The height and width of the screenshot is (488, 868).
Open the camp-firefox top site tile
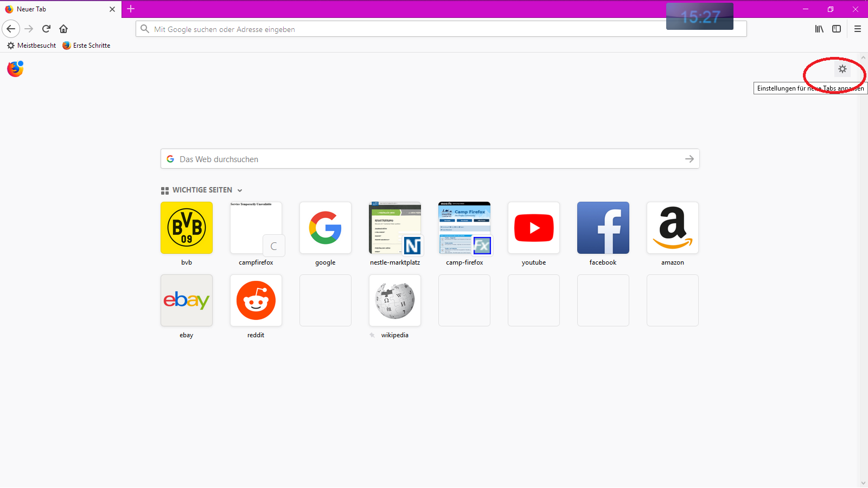coord(464,228)
